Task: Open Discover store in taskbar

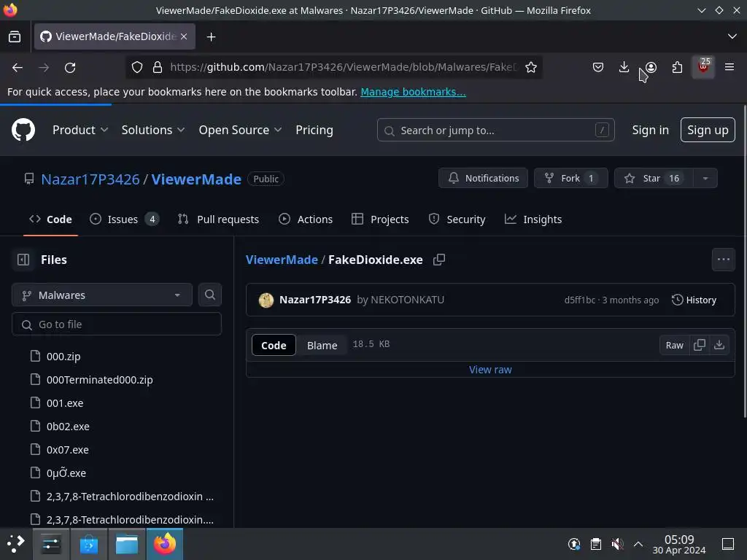Action: tap(88, 544)
